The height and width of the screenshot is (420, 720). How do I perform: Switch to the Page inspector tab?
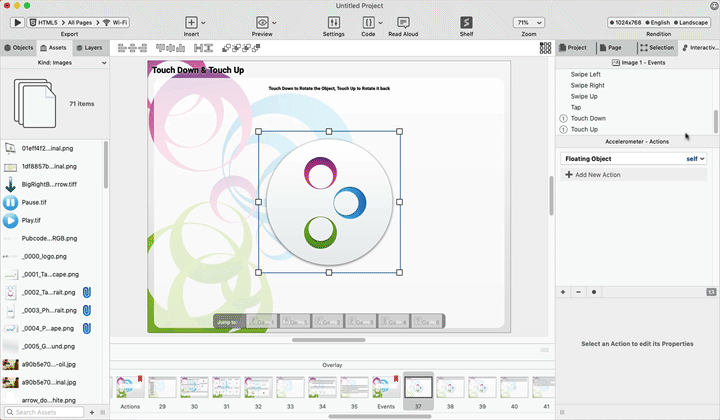(610, 47)
